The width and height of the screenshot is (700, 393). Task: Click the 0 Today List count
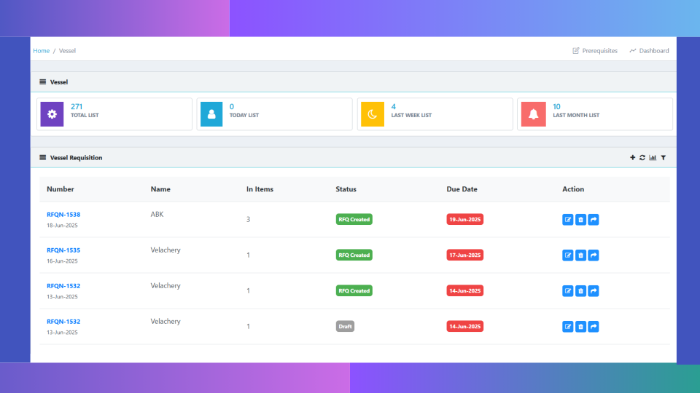(232, 106)
